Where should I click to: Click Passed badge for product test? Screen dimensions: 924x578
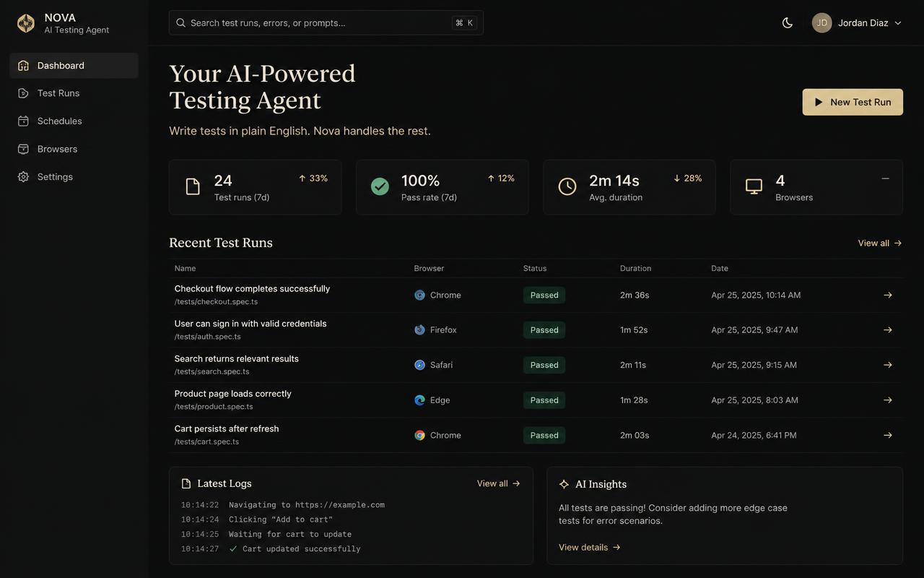(x=544, y=400)
